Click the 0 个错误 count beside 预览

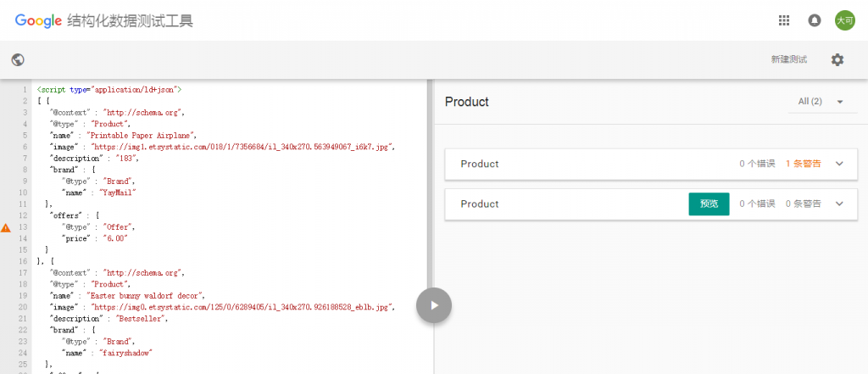(757, 204)
